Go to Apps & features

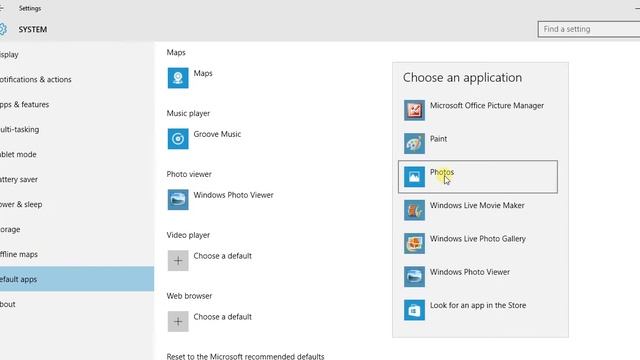click(77, 104)
